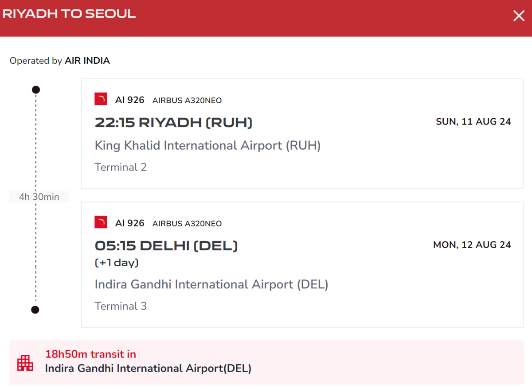Click the top timeline dot for departure

coord(36,90)
